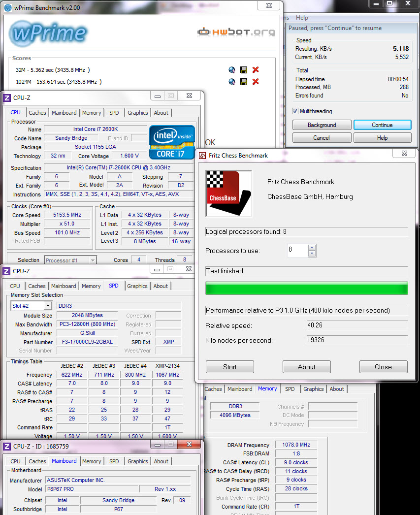Open the About tab in top CPU-Z window

[161, 113]
